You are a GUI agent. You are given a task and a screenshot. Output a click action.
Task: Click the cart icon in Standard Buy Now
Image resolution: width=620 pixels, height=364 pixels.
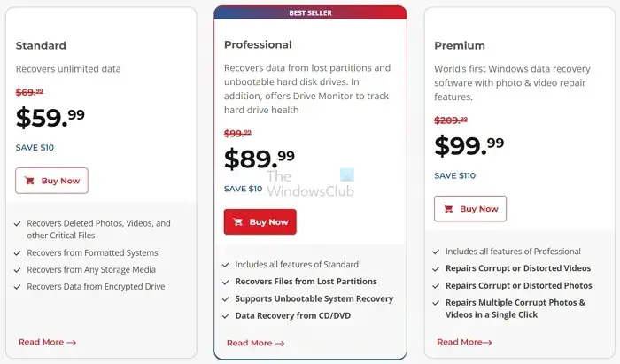point(29,181)
